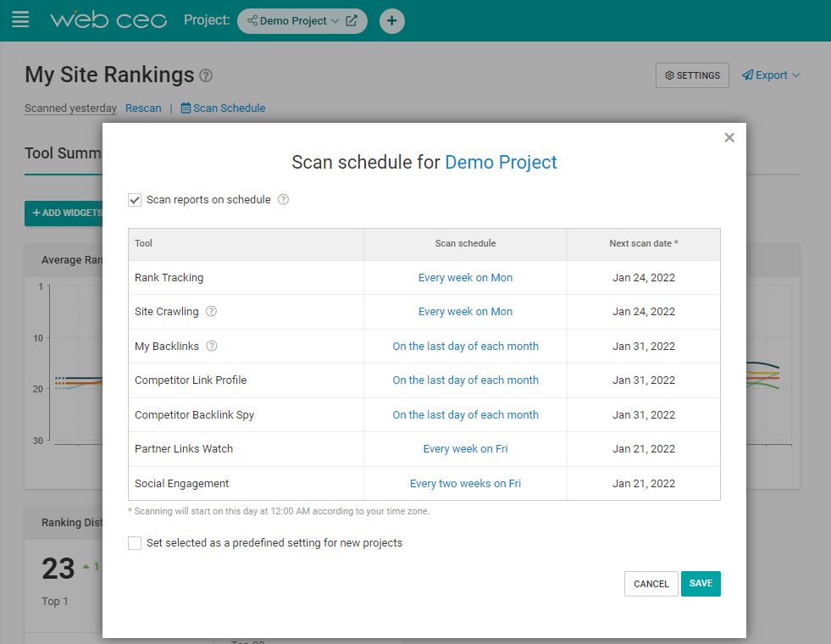
Task: Click the help icon after Scan reports on schedule
Action: click(283, 199)
